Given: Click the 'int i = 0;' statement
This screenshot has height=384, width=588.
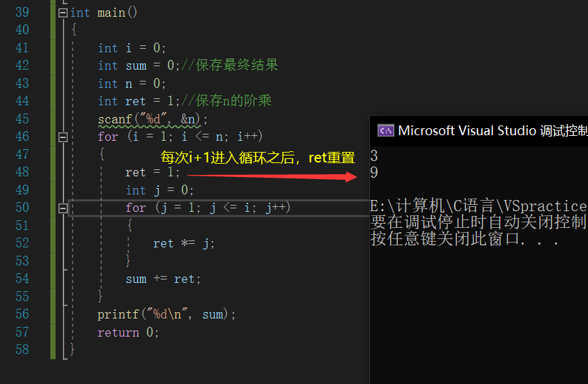Looking at the screenshot, I should tap(132, 48).
